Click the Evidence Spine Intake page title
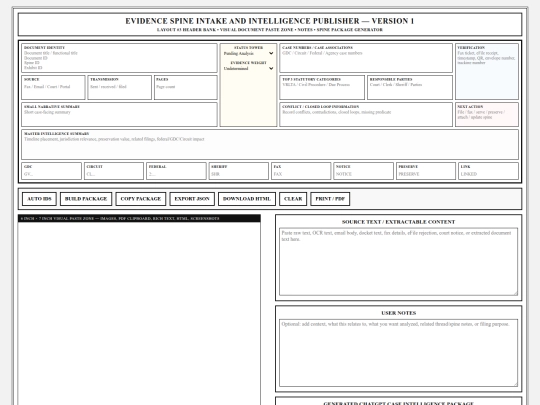This screenshot has width=540, height=405. (x=270, y=21)
